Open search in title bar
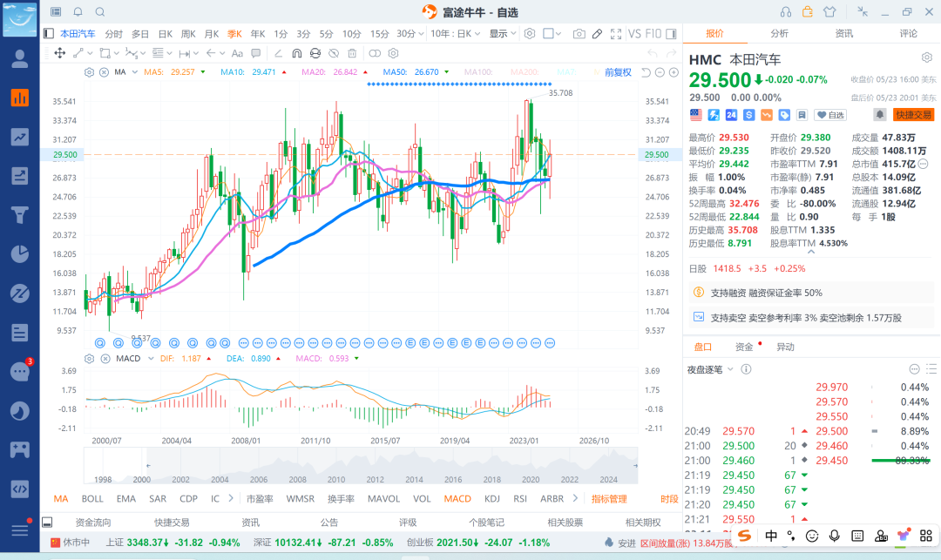This screenshot has width=941, height=560. pyautogui.click(x=100, y=12)
